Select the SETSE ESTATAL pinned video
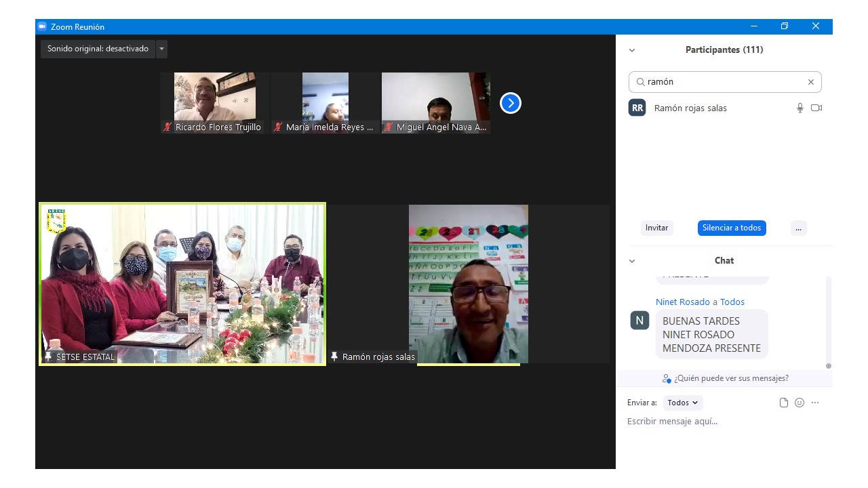868x488 pixels. coord(182,284)
